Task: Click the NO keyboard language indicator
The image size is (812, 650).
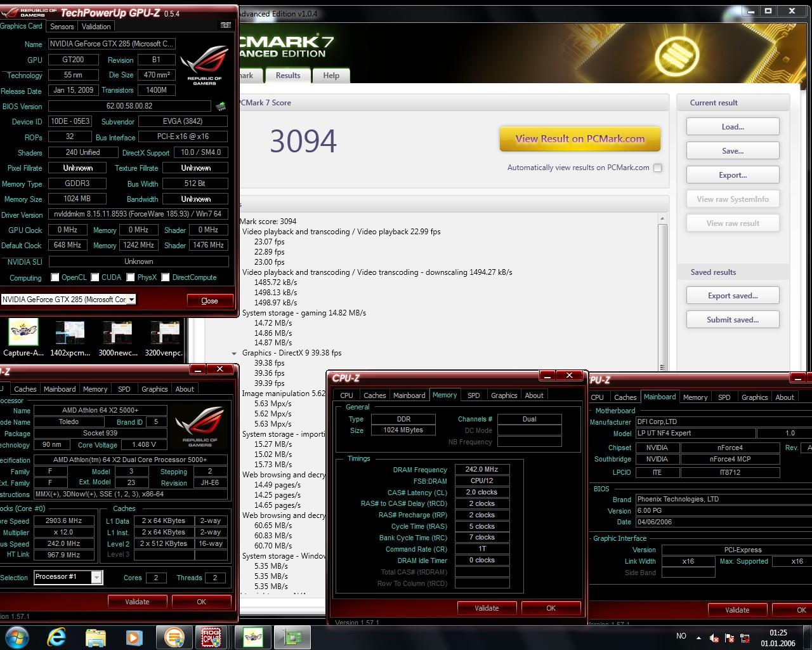Action: coord(681,636)
